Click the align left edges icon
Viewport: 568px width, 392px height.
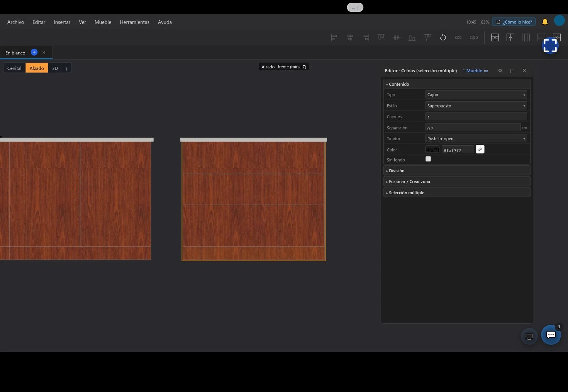coord(334,37)
